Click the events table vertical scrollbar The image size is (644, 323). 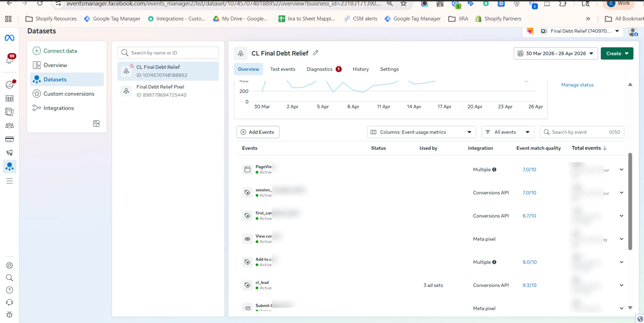pos(630,201)
